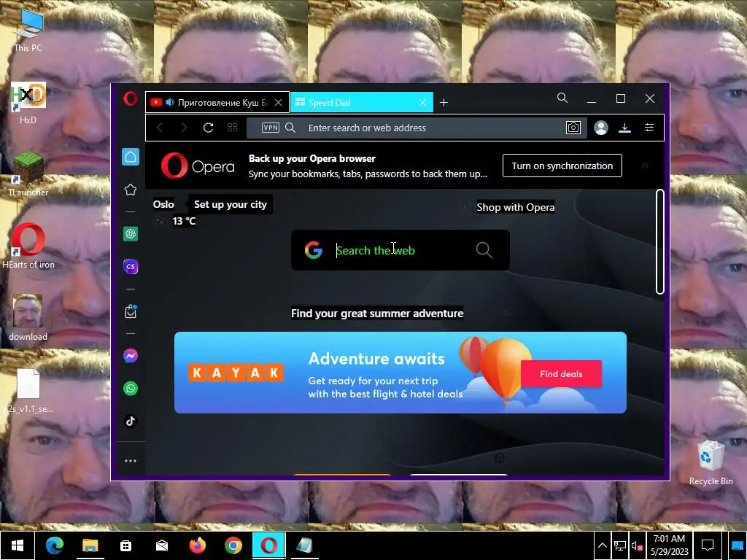Open muted volume tray icon
This screenshot has width=747, height=560.
click(x=637, y=545)
